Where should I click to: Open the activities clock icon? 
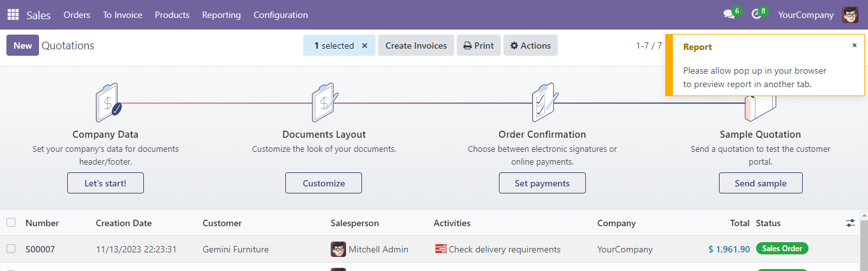[x=756, y=15]
